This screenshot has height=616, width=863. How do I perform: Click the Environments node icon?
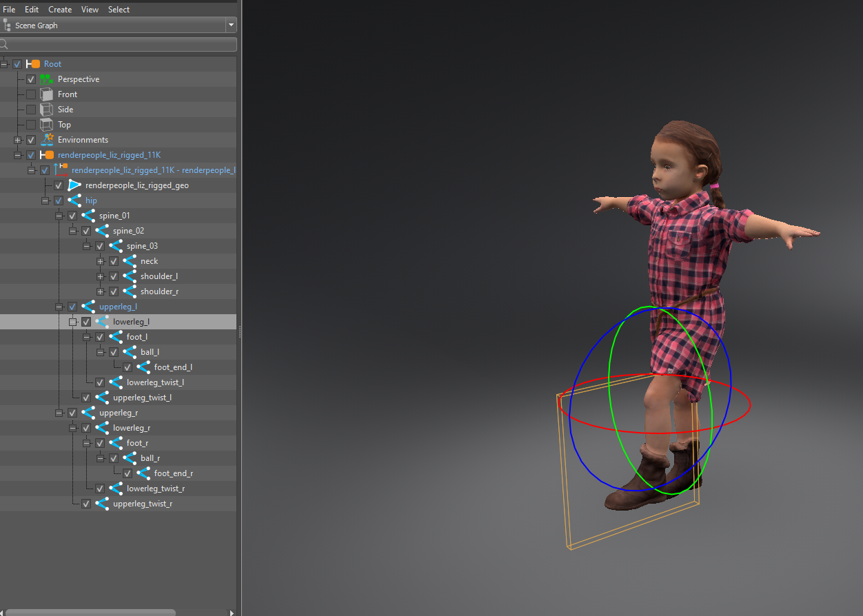tap(47, 139)
